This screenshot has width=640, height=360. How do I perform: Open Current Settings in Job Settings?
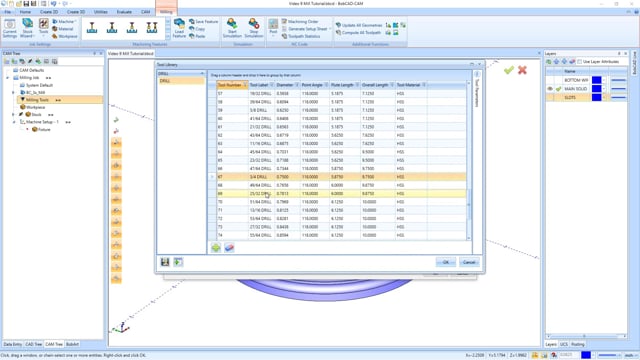(9, 28)
